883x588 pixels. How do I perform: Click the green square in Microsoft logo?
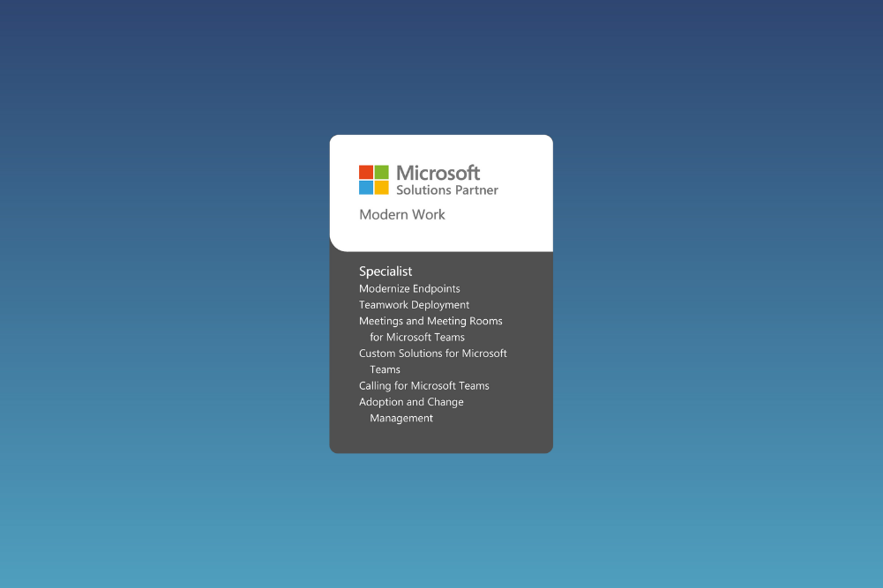pos(382,172)
